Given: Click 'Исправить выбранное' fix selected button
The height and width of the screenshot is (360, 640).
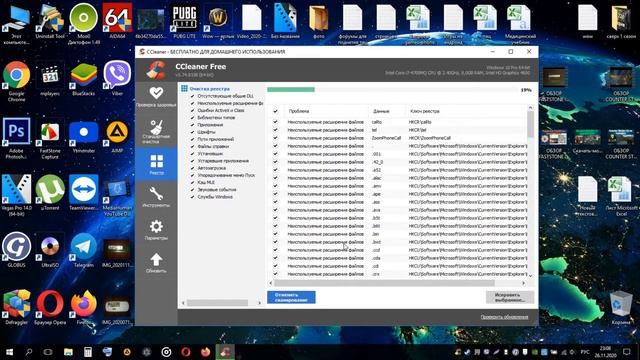Looking at the screenshot, I should [x=510, y=297].
